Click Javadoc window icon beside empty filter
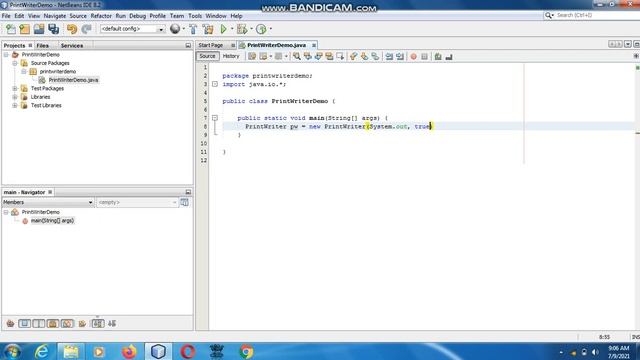Viewport: 640px width, 360px height. tap(184, 202)
